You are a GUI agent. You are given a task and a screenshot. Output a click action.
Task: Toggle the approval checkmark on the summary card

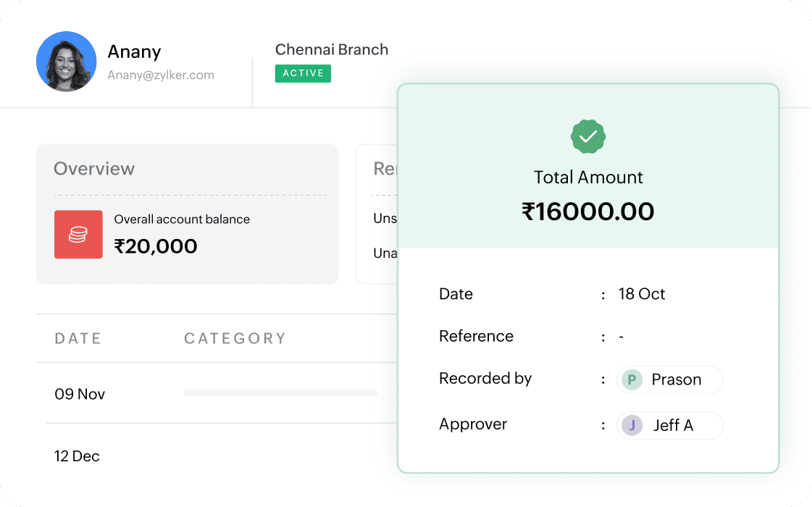click(x=587, y=136)
